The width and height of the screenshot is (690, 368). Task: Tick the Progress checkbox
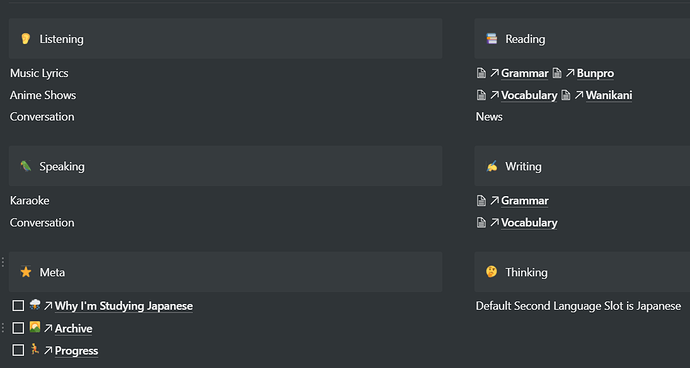18,350
